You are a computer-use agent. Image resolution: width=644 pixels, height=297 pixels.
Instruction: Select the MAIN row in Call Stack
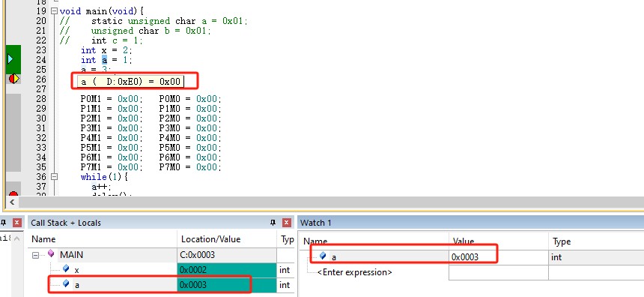coord(162,255)
